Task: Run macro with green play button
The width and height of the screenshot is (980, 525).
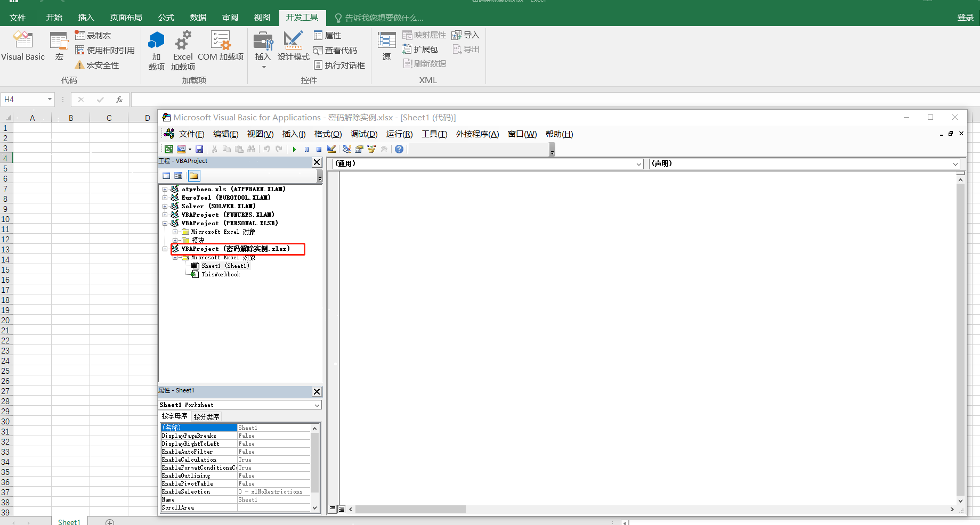Action: click(294, 149)
